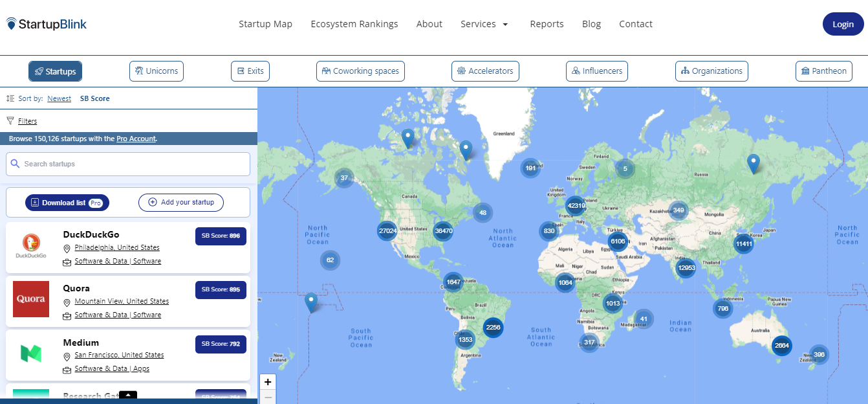Click the 830 cluster near Spain
The image size is (868, 404).
tap(549, 231)
